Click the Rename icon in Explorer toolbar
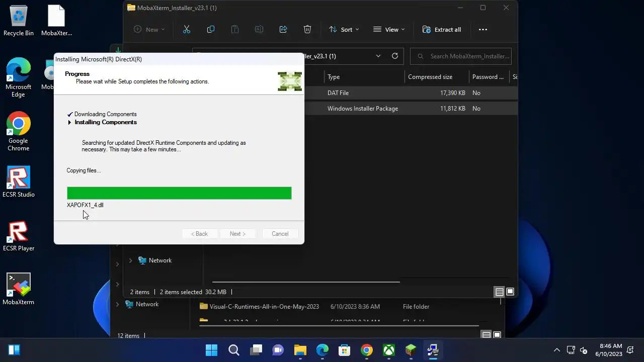The width and height of the screenshot is (644, 362). coord(259,30)
